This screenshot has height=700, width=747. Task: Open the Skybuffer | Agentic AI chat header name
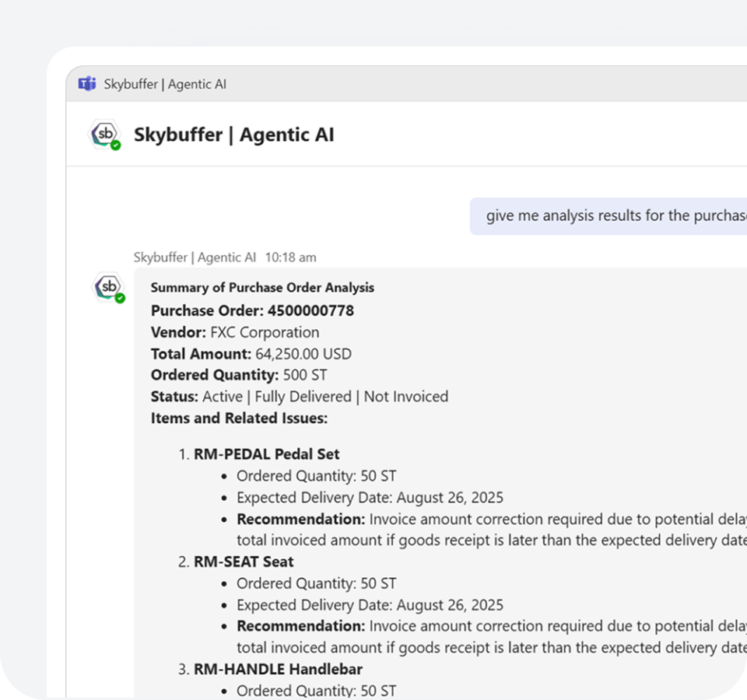pyautogui.click(x=233, y=135)
